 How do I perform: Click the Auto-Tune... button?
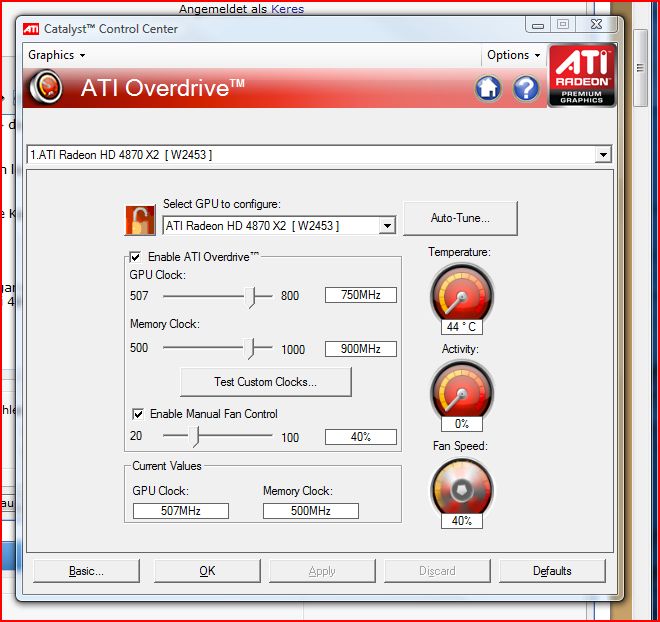(x=460, y=218)
